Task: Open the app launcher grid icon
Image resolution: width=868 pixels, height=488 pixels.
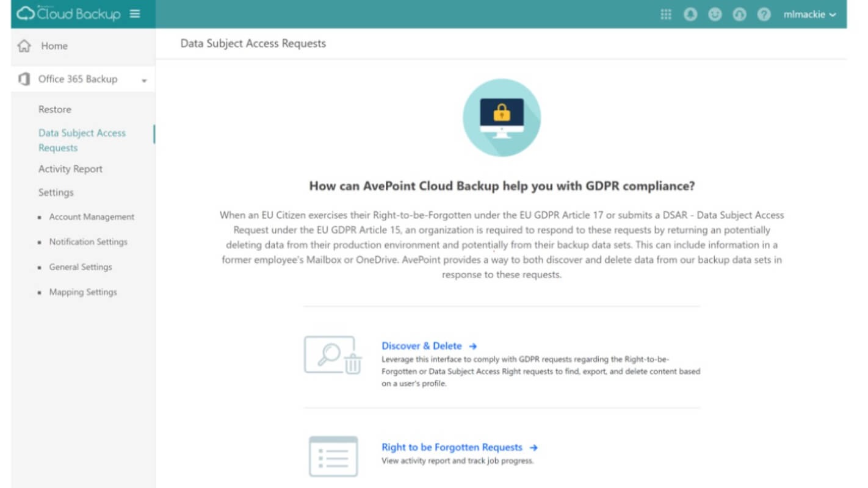Action: click(x=666, y=15)
